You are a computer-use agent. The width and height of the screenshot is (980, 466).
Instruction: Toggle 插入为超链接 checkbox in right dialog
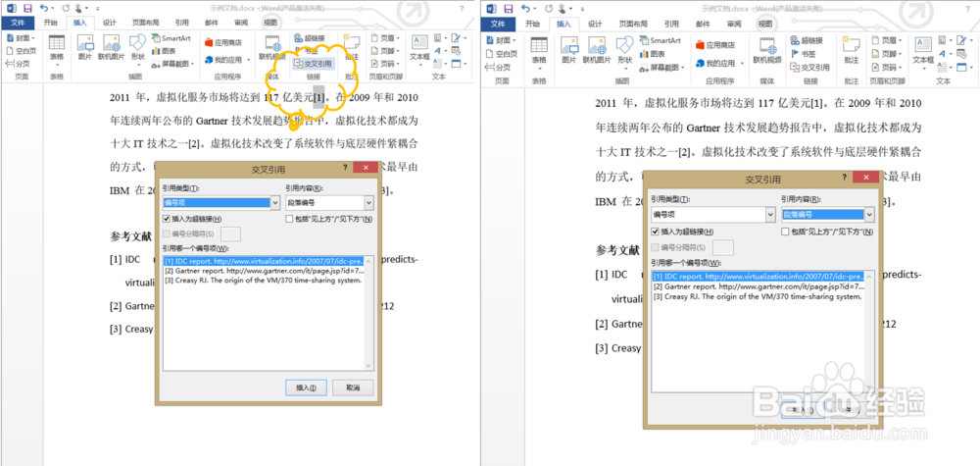(655, 232)
